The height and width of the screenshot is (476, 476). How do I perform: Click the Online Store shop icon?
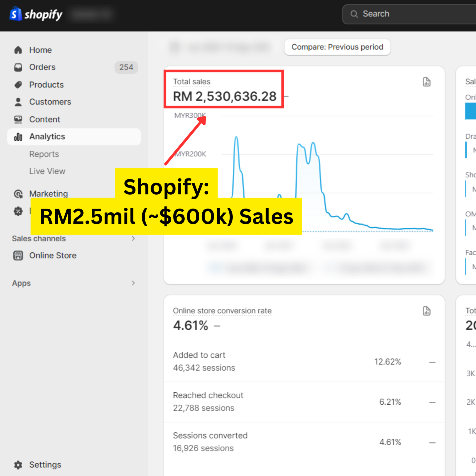18,255
